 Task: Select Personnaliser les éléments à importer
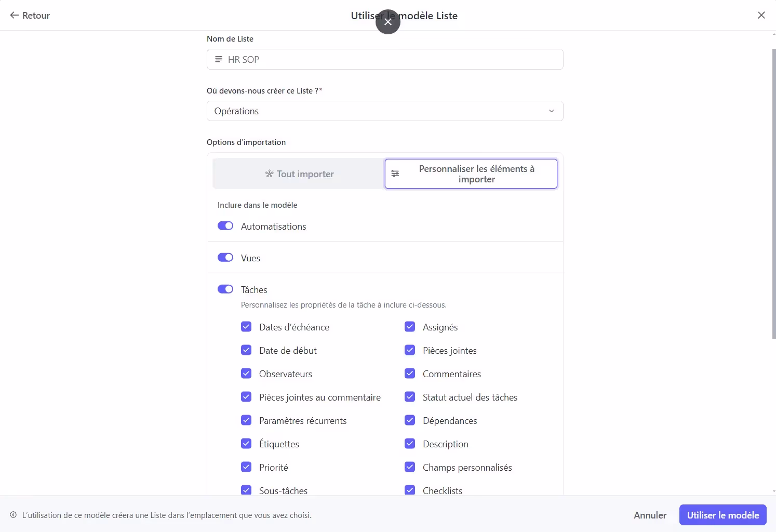471,174
